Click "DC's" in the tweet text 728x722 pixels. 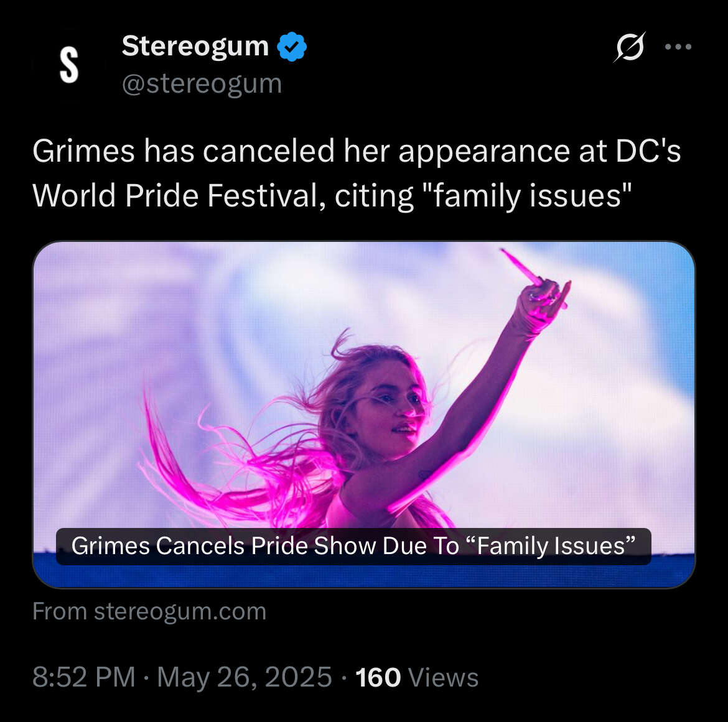[x=648, y=151]
